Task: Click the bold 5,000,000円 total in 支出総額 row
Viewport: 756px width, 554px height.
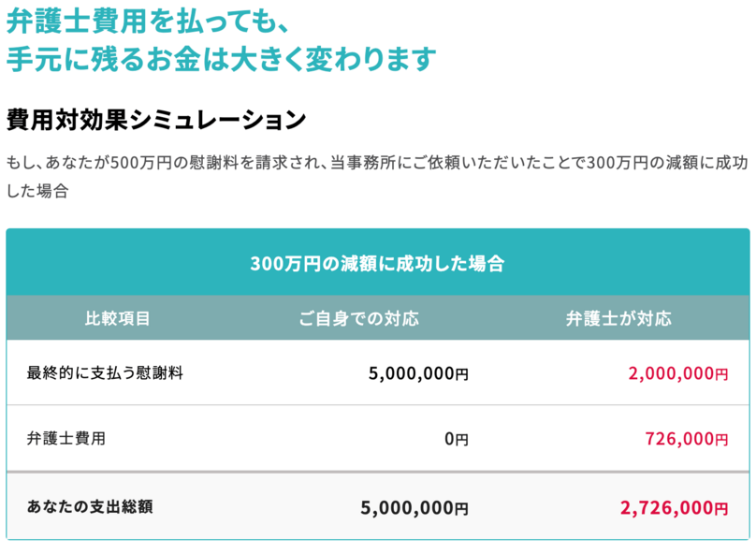Action: (414, 508)
